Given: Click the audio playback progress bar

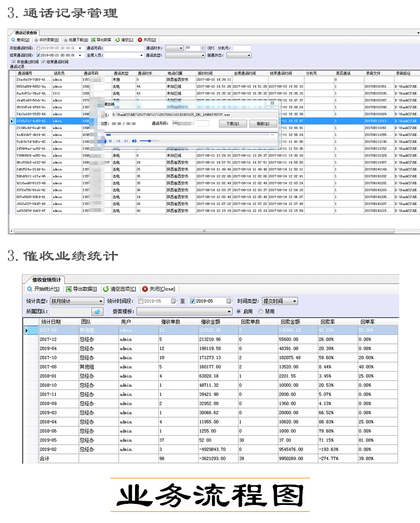Looking at the screenshot, I should (x=188, y=135).
